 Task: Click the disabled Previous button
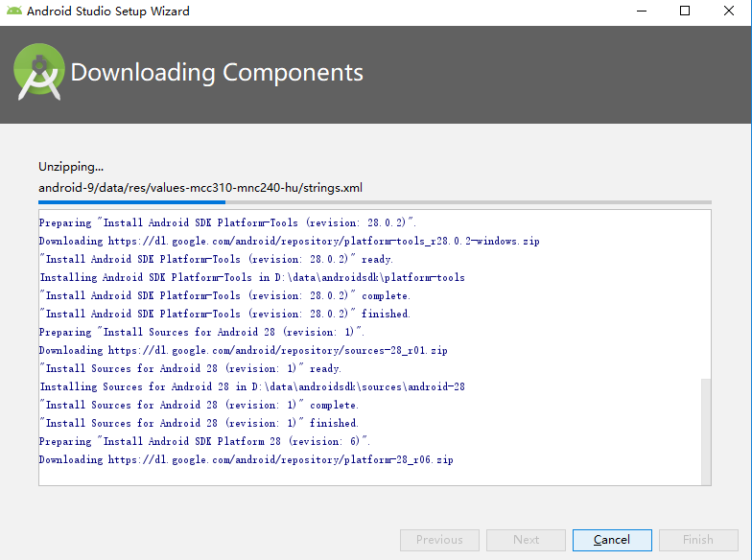click(x=439, y=540)
